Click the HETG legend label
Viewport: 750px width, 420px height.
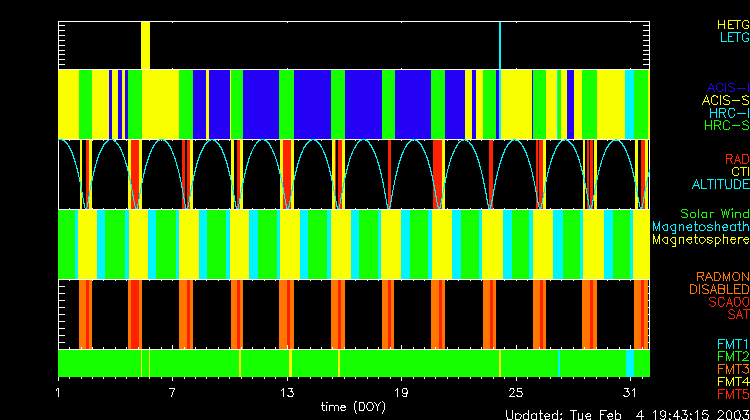[x=732, y=24]
